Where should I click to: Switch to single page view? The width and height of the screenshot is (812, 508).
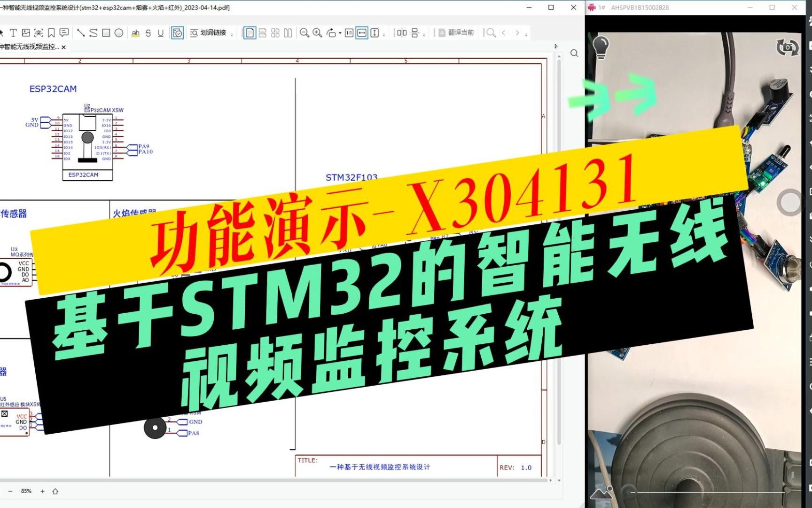[x=250, y=33]
